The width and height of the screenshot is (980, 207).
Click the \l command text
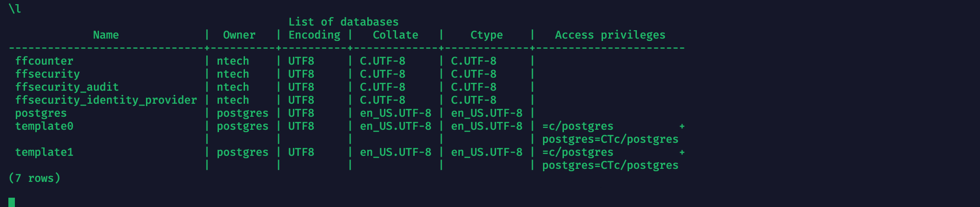tap(14, 9)
